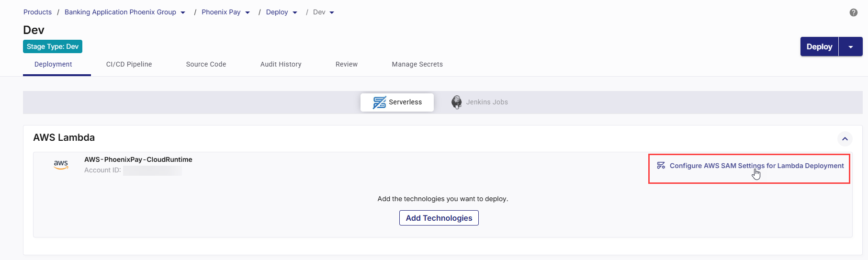
Task: Click the Stage Type: Dev badge
Action: [x=53, y=46]
